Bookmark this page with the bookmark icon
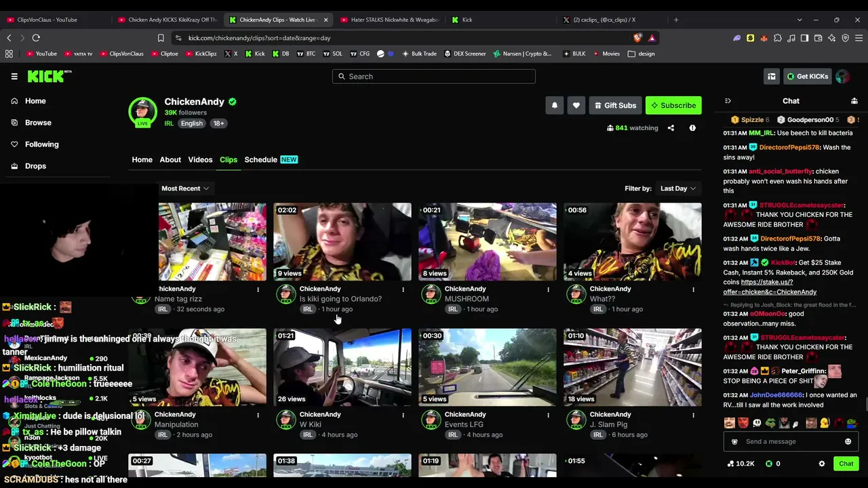868x488 pixels. click(161, 38)
